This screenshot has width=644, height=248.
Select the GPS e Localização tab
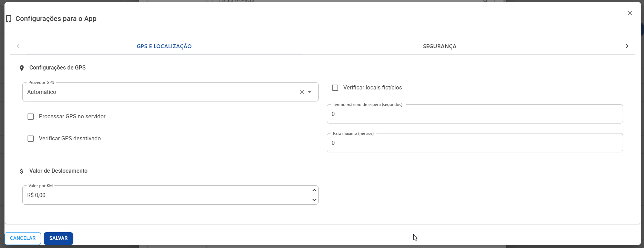164,46
